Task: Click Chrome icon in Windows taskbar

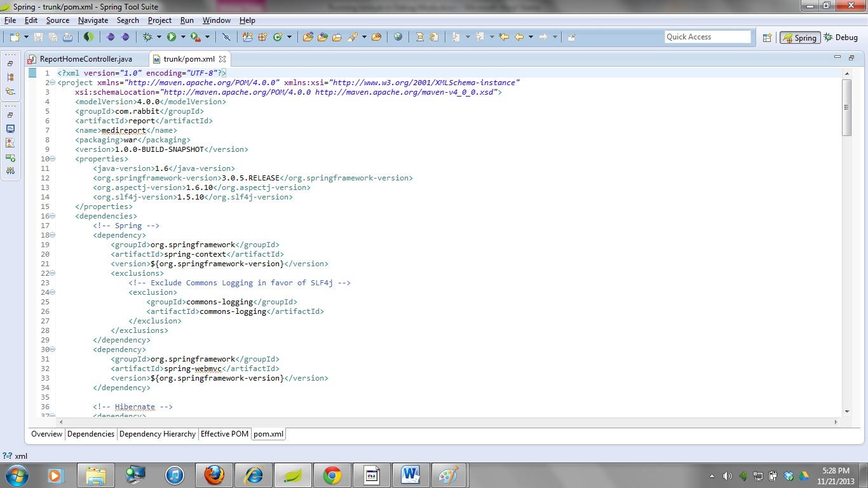Action: coord(332,475)
